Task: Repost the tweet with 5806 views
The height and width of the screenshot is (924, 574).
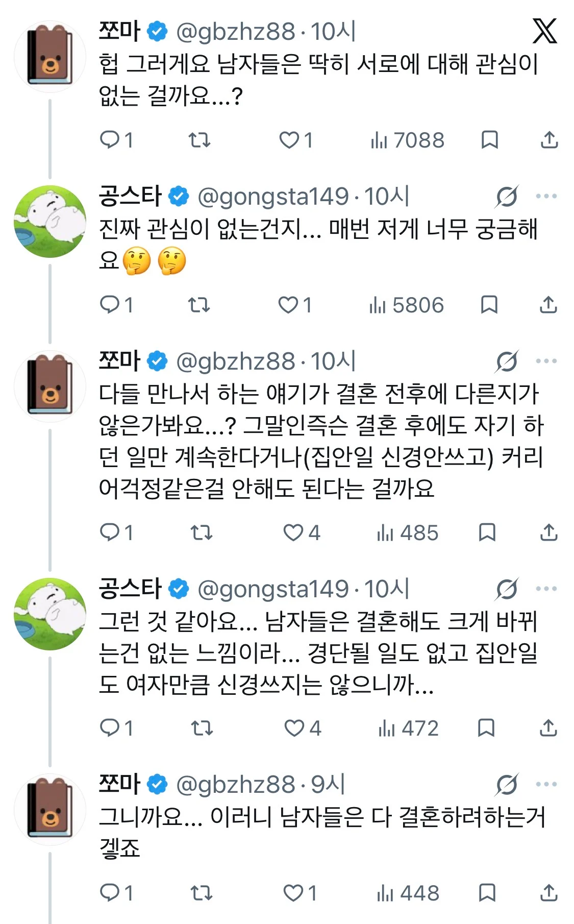Action: click(199, 305)
